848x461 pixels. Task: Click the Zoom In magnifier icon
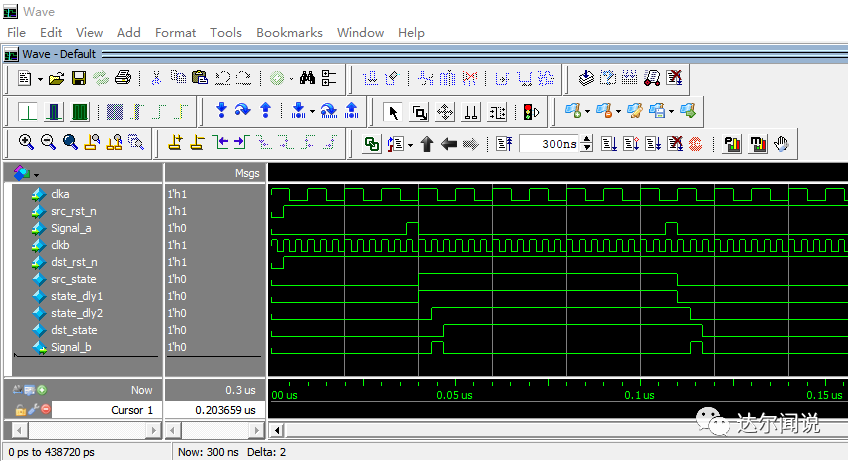[x=26, y=143]
